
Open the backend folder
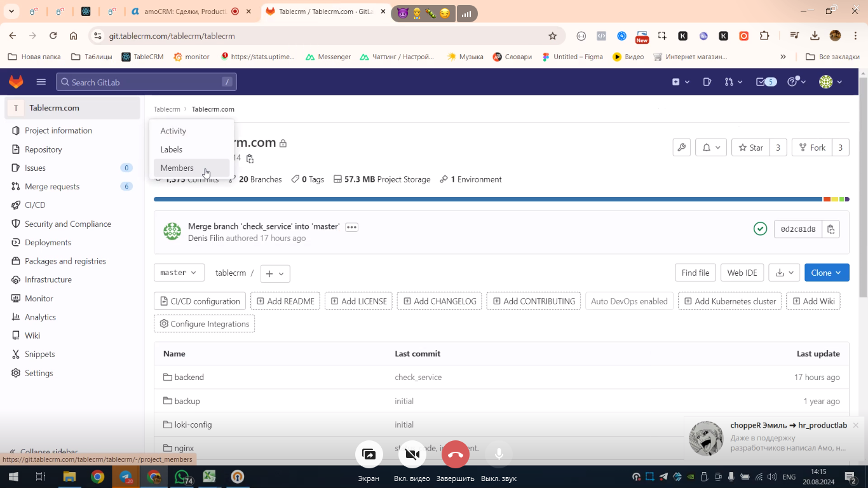[189, 377]
